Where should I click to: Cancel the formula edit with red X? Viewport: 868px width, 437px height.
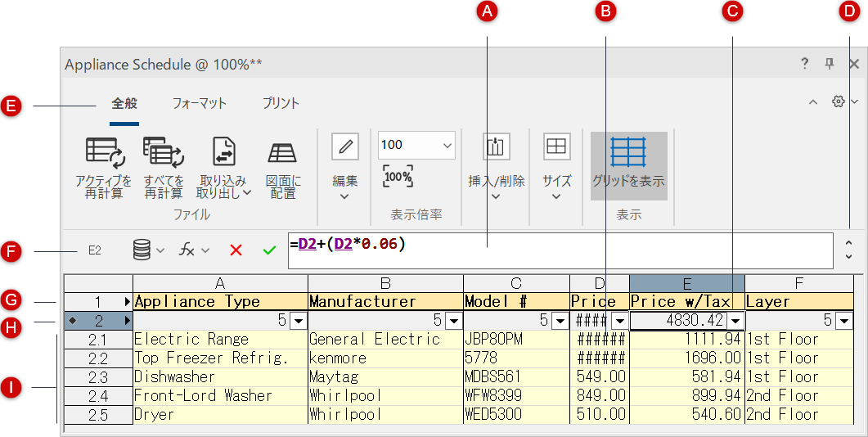236,250
